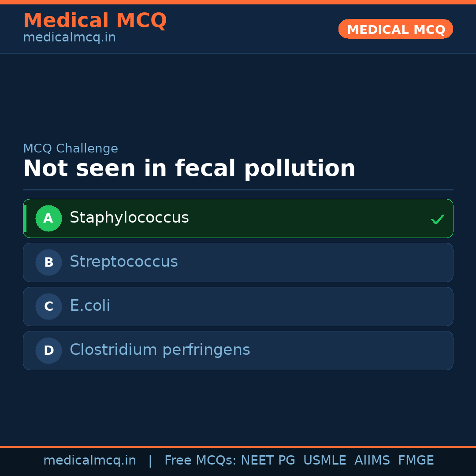Screen dimensions: 476x476
Task: Select answer option B Streptococcus
Action: tap(238, 262)
